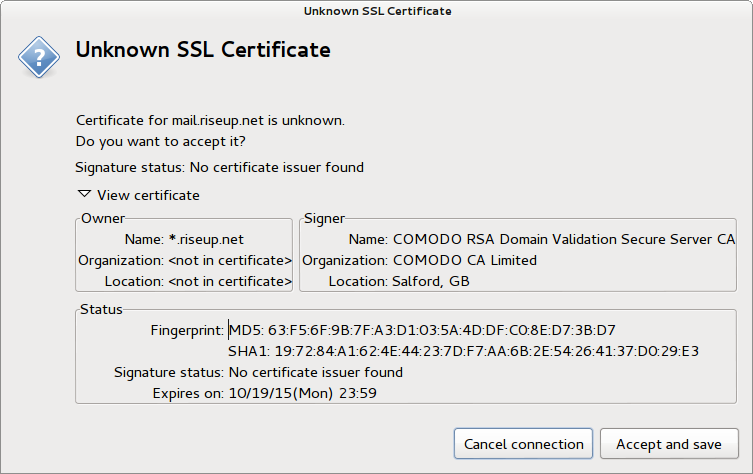Select the signer name COMODO RSA Domain Validation

pos(564,239)
